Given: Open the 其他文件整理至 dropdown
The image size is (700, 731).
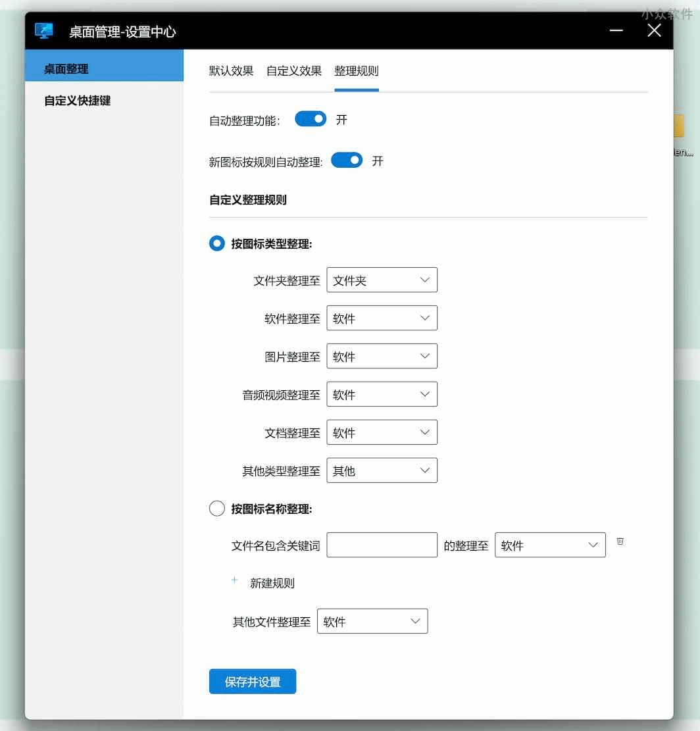Looking at the screenshot, I should click(372, 621).
